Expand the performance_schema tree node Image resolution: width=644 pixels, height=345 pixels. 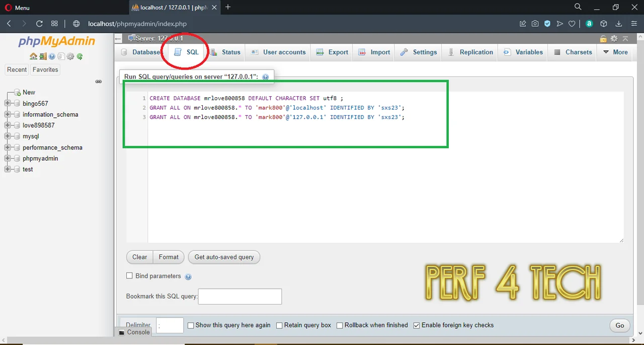click(x=7, y=148)
